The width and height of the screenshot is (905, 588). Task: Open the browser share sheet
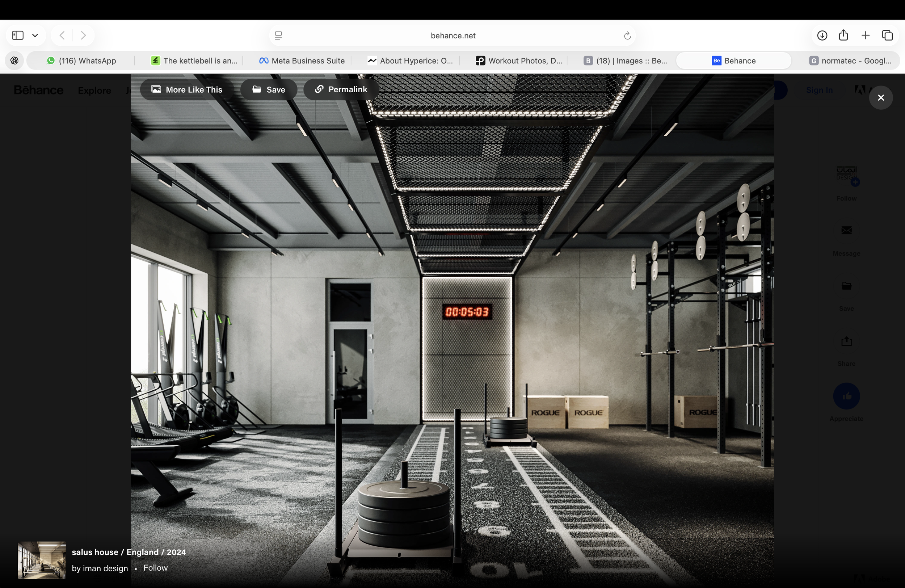tap(843, 35)
